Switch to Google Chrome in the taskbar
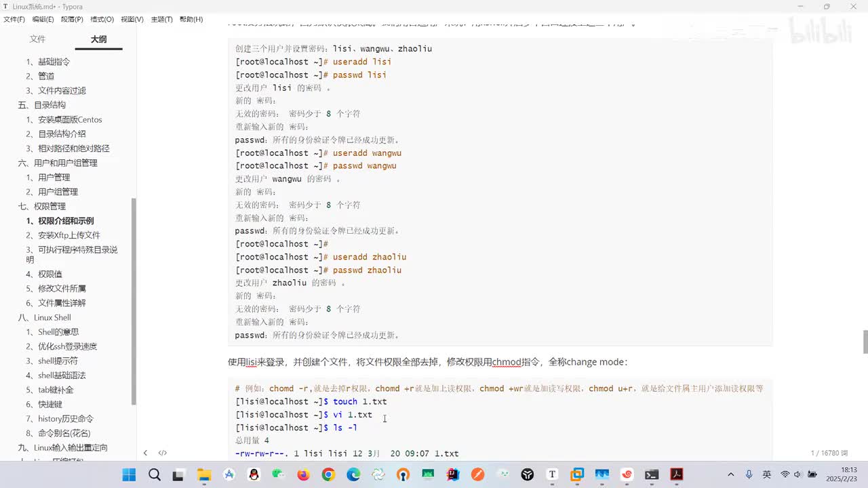The height and width of the screenshot is (488, 868). click(x=328, y=474)
